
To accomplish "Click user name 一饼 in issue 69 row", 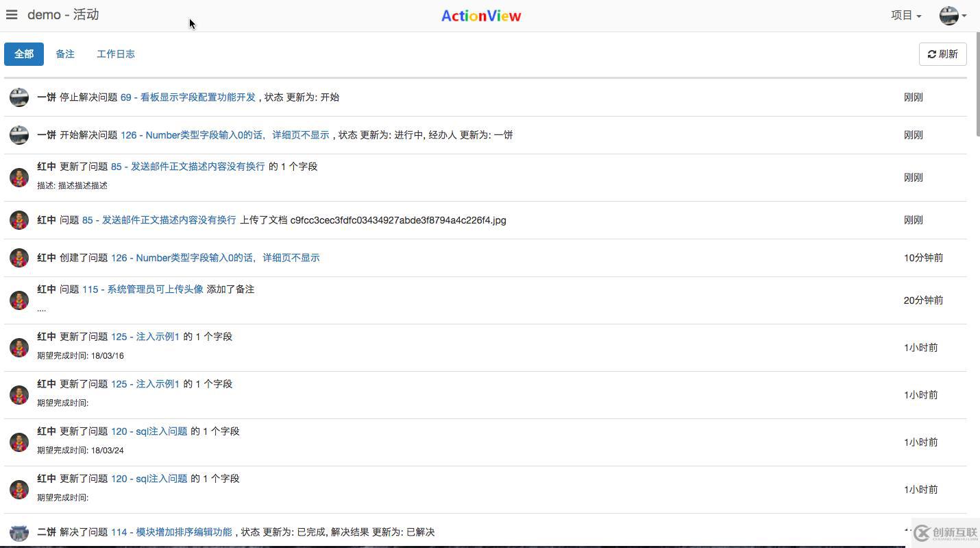I will click(x=47, y=97).
